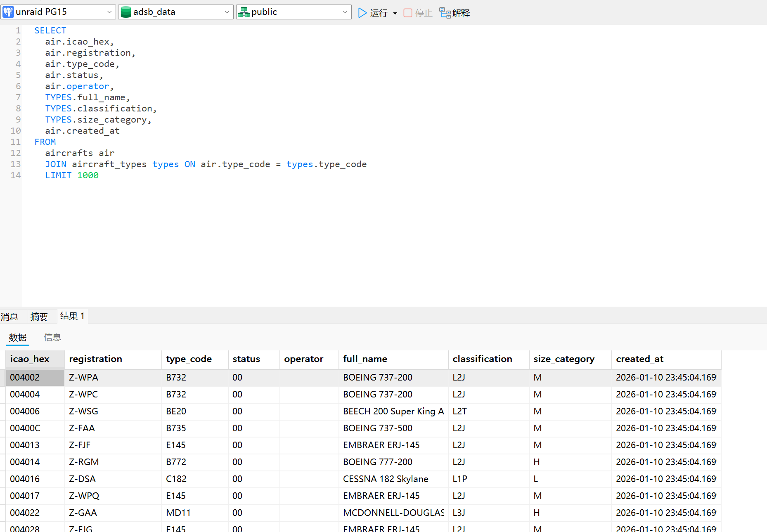Click the SELECT keyword in the editor
Screen dimensions: 767x532
click(50, 31)
